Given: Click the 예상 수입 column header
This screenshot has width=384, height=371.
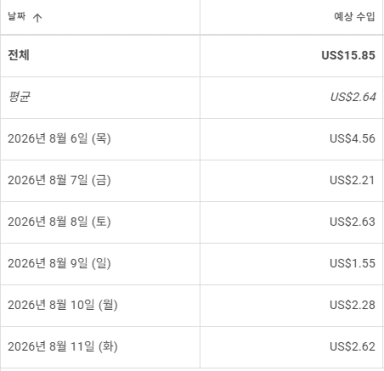Looking at the screenshot, I should (355, 16).
